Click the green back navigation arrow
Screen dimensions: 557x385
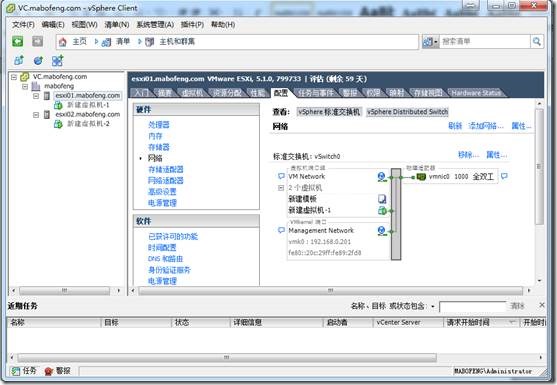(x=17, y=42)
